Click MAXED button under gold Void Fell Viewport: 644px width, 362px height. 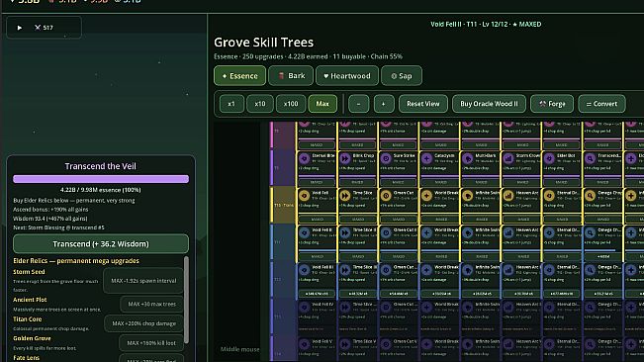[317, 220]
